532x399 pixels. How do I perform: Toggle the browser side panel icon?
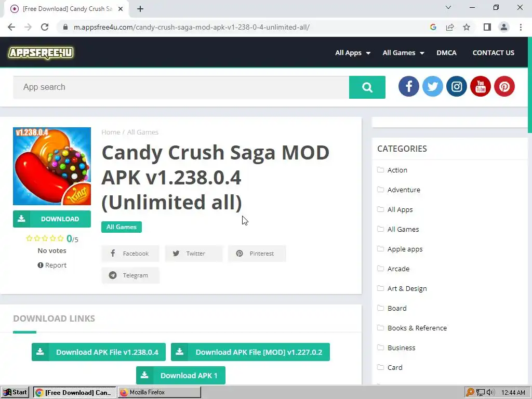[487, 27]
